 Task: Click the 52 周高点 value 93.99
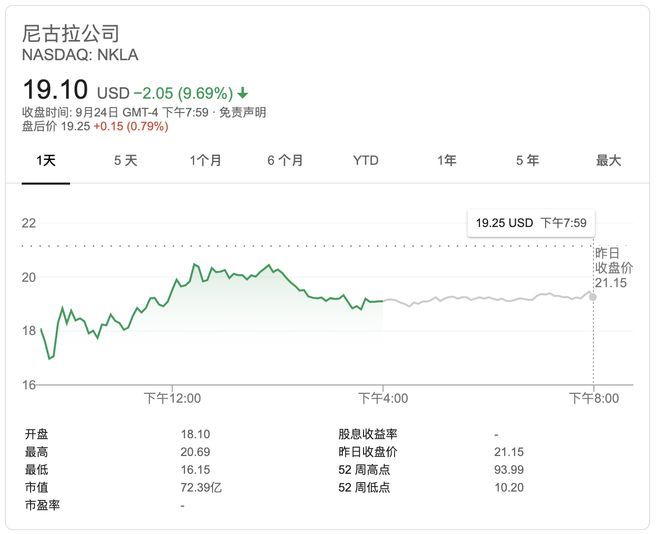click(509, 470)
